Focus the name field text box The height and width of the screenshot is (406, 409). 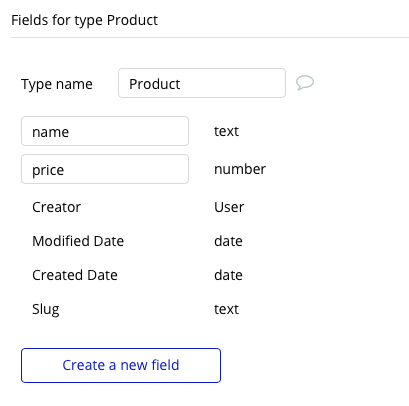click(105, 131)
